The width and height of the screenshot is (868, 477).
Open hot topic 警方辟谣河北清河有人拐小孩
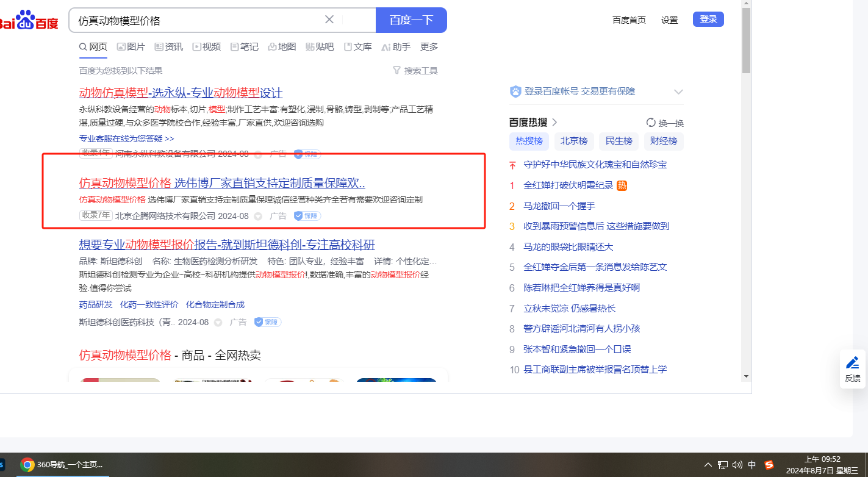click(x=582, y=328)
